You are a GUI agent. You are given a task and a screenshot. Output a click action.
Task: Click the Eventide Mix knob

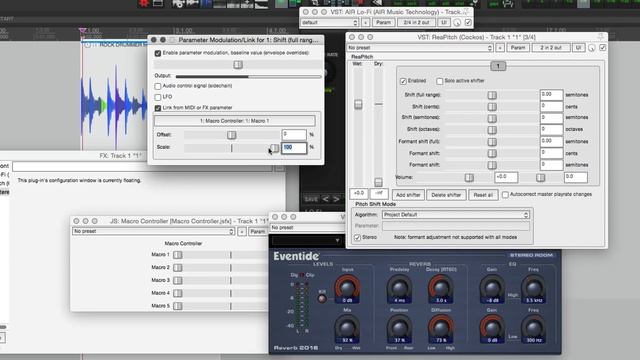(347, 328)
